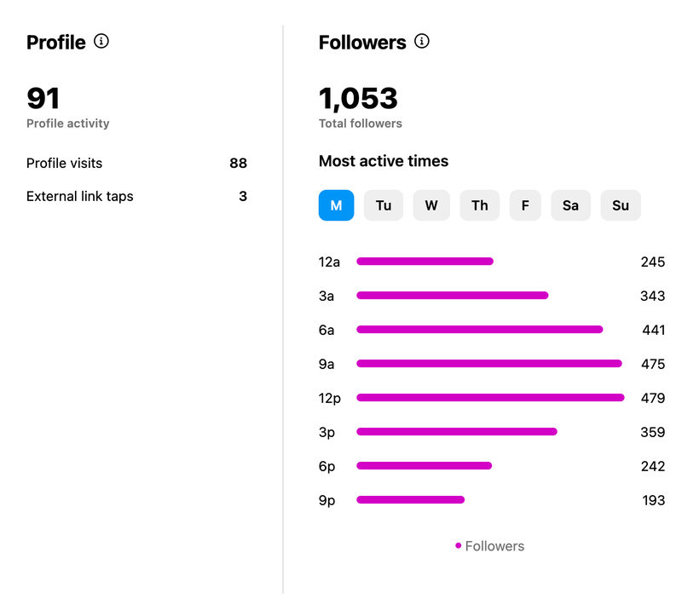
Task: Select the Monday day tab
Action: (336, 205)
